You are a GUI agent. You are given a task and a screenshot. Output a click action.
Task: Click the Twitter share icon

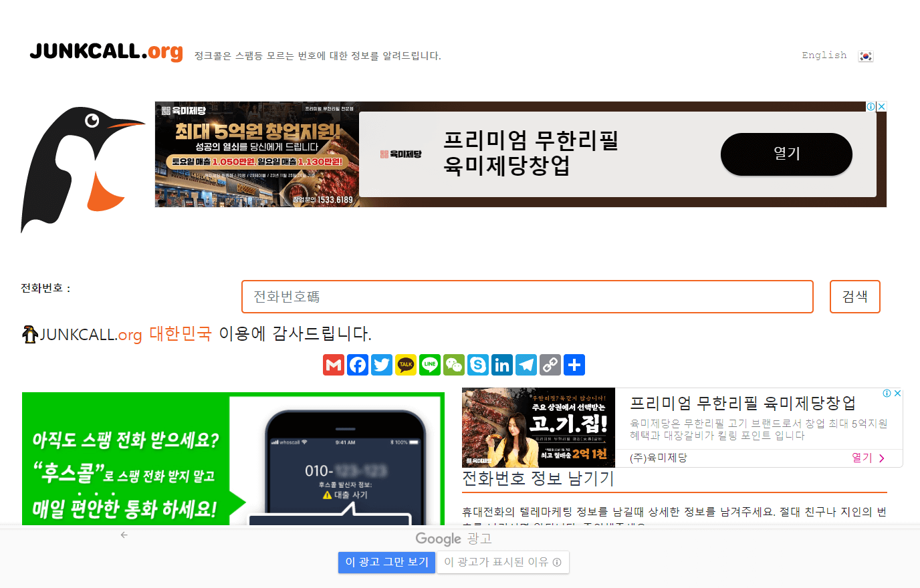click(x=382, y=365)
